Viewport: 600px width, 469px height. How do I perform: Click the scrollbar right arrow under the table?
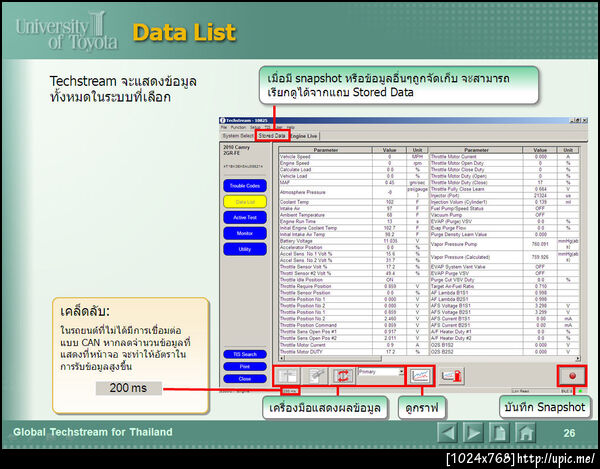[x=578, y=358]
